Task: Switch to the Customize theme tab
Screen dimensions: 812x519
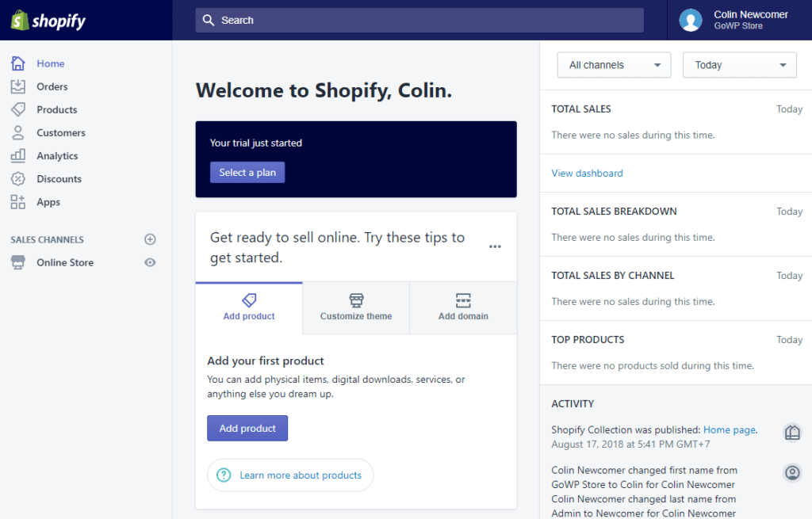Action: point(356,308)
